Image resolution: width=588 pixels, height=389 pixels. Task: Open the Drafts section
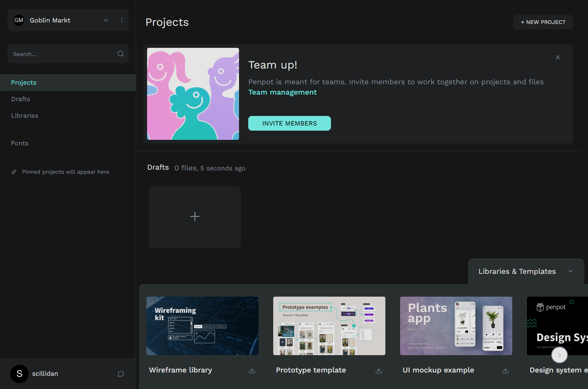click(68, 99)
